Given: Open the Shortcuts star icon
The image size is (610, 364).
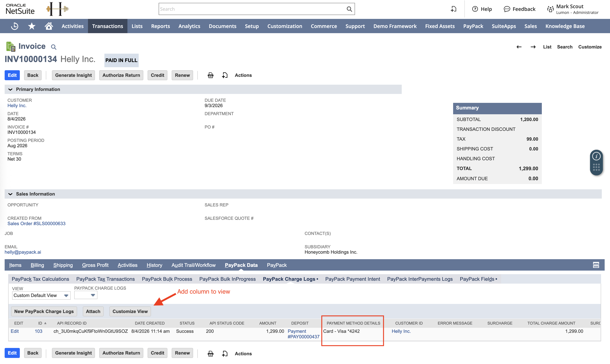Looking at the screenshot, I should click(32, 26).
